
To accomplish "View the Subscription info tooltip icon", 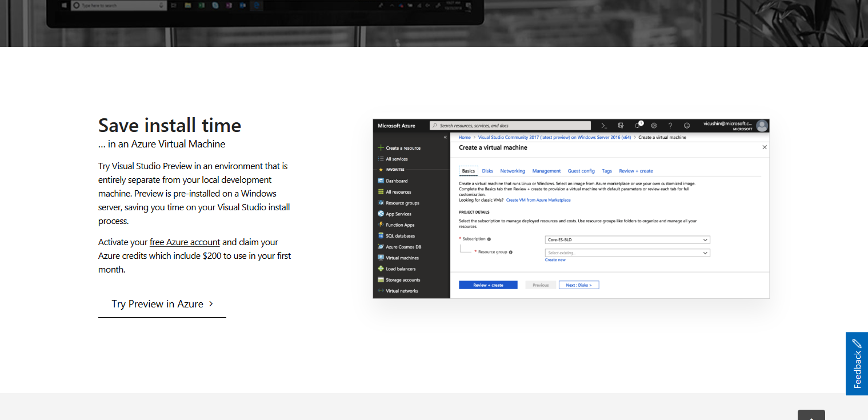I will tap(489, 239).
